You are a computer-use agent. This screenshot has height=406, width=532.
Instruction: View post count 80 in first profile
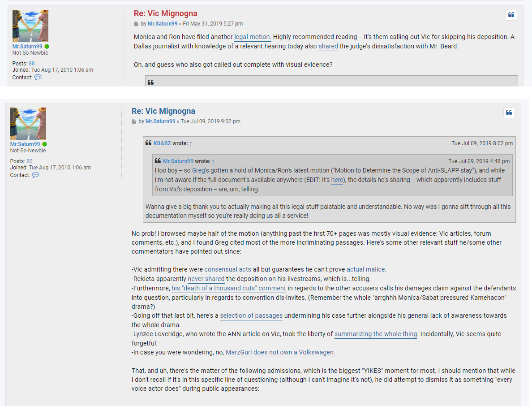point(31,64)
